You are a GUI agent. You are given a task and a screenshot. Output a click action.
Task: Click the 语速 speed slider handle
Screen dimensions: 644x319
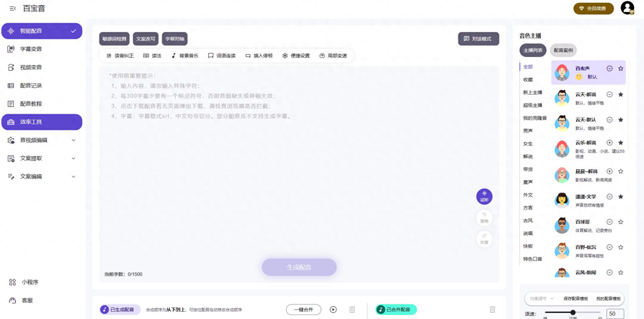point(573,312)
